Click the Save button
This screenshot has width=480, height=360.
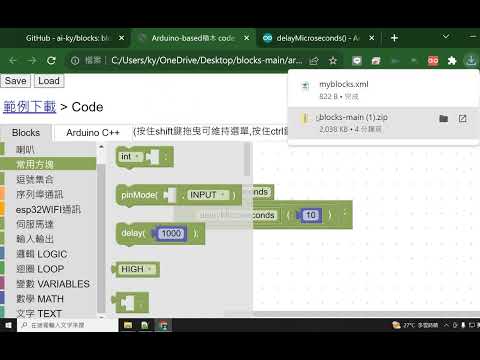coord(15,81)
